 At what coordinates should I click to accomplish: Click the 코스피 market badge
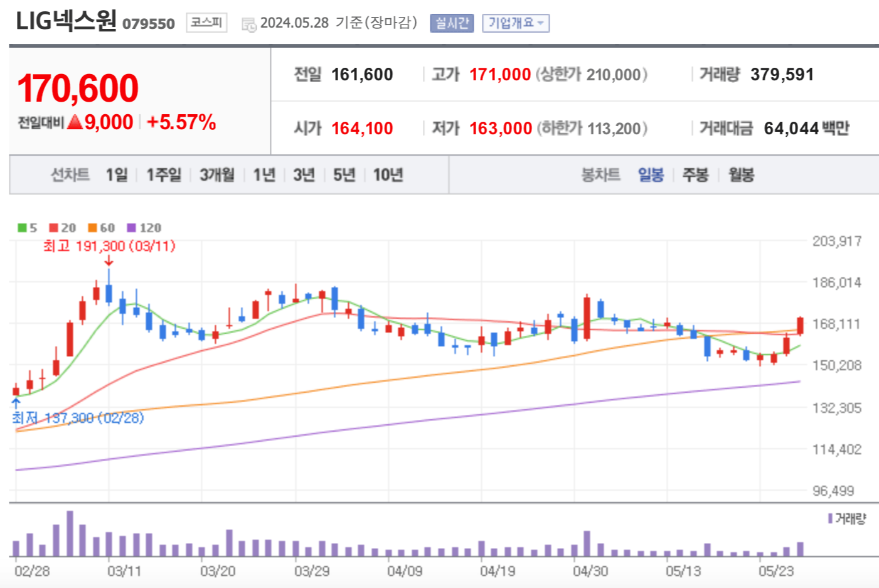[x=206, y=23]
